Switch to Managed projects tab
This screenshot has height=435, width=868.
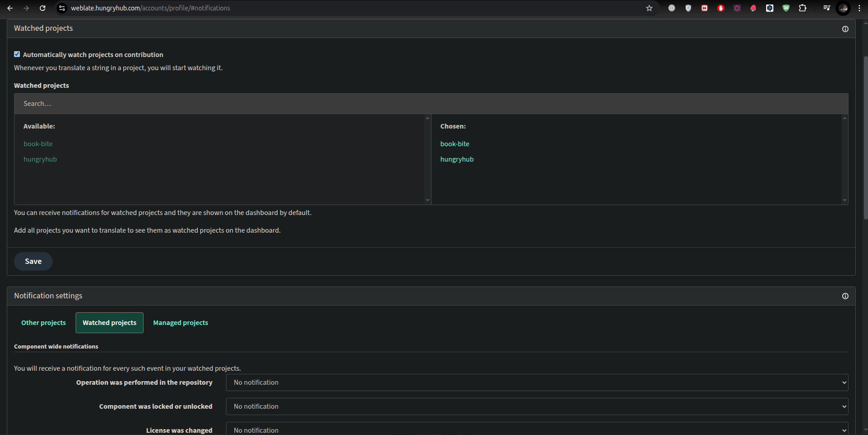coord(180,323)
